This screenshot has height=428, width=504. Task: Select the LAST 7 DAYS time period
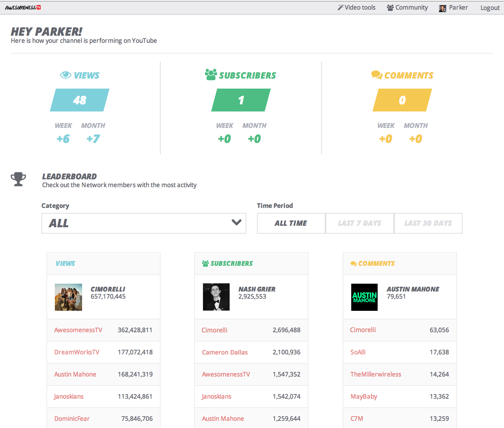(x=360, y=223)
